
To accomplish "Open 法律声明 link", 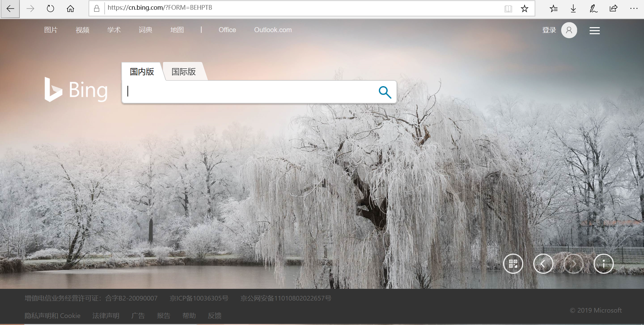I will (x=106, y=316).
